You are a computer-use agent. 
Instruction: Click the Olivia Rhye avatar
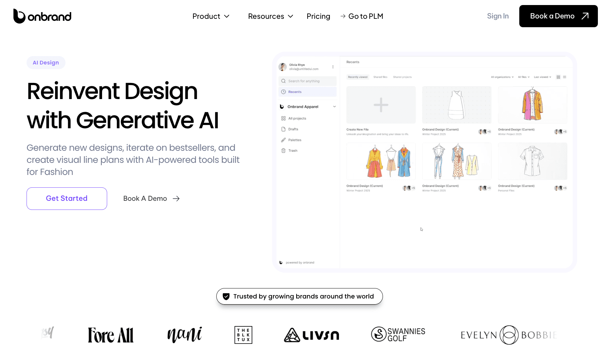pyautogui.click(x=283, y=67)
